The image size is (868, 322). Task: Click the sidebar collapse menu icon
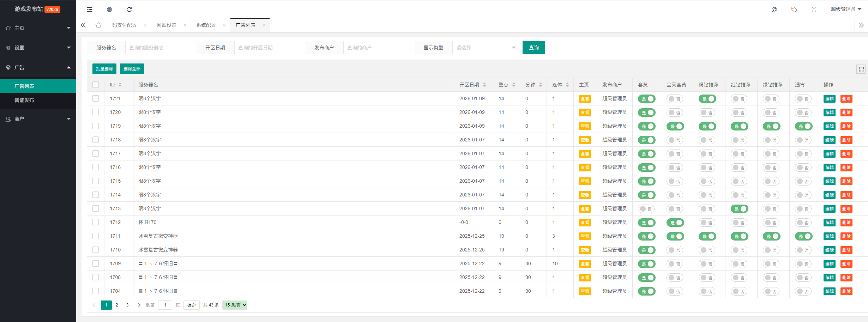[x=90, y=10]
